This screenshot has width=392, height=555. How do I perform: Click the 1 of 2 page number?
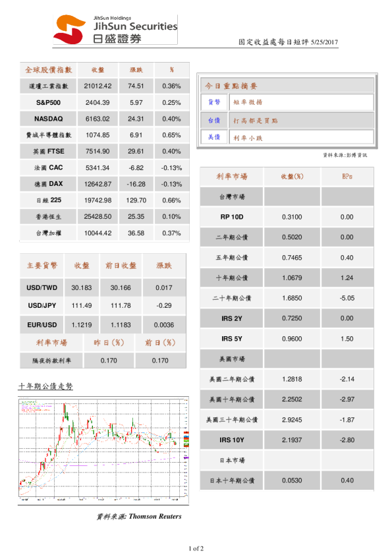click(196, 548)
